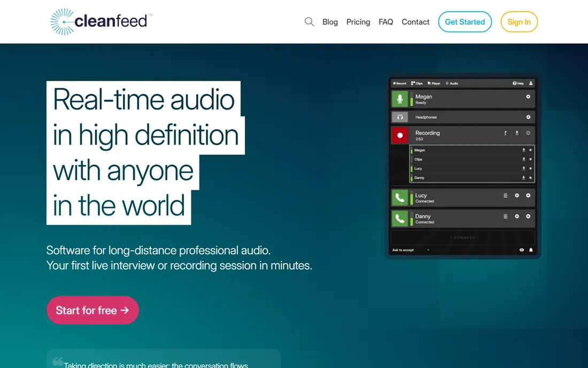Screen dimensions: 588x368
Task: Open Danny's notes list icon
Action: (x=506, y=217)
